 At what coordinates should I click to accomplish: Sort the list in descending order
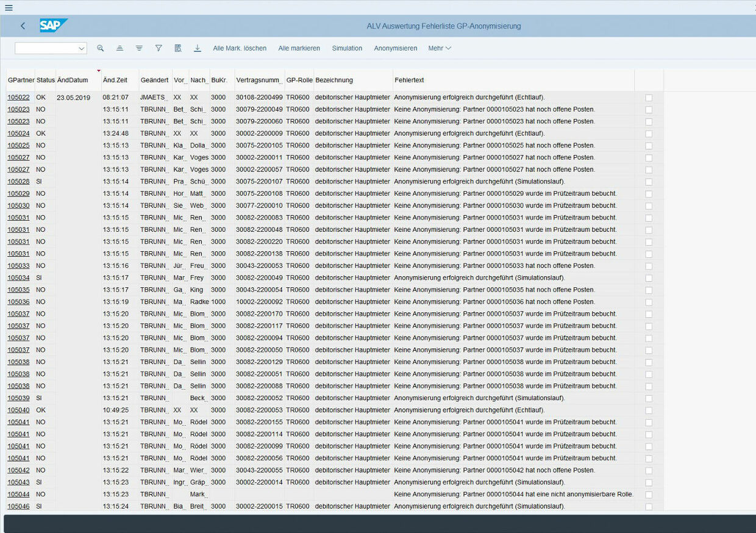[x=139, y=48]
